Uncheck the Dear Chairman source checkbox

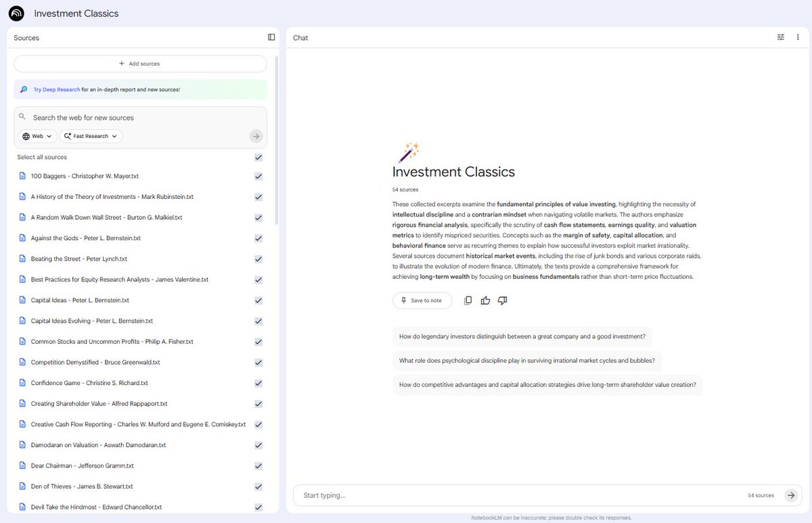pyautogui.click(x=258, y=465)
